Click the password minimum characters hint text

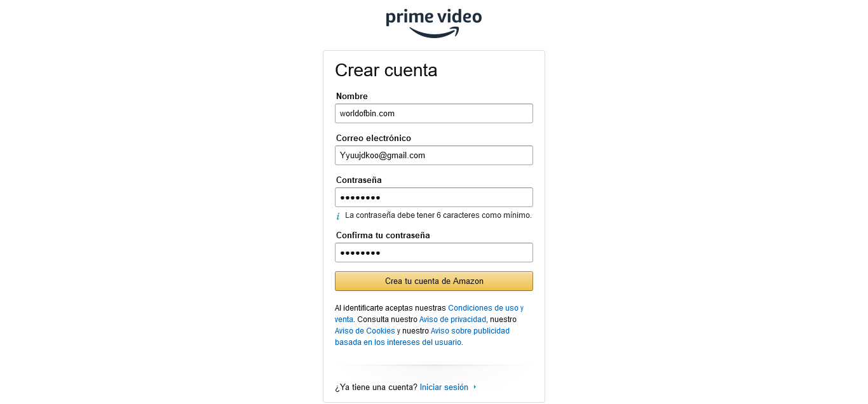tap(438, 215)
